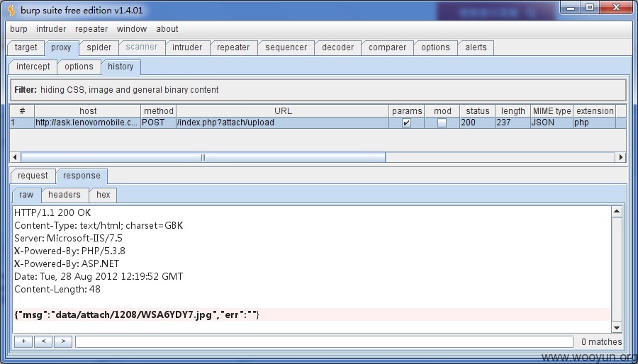Image resolution: width=638 pixels, height=364 pixels.
Task: Select the history sub-tab
Action: click(121, 67)
